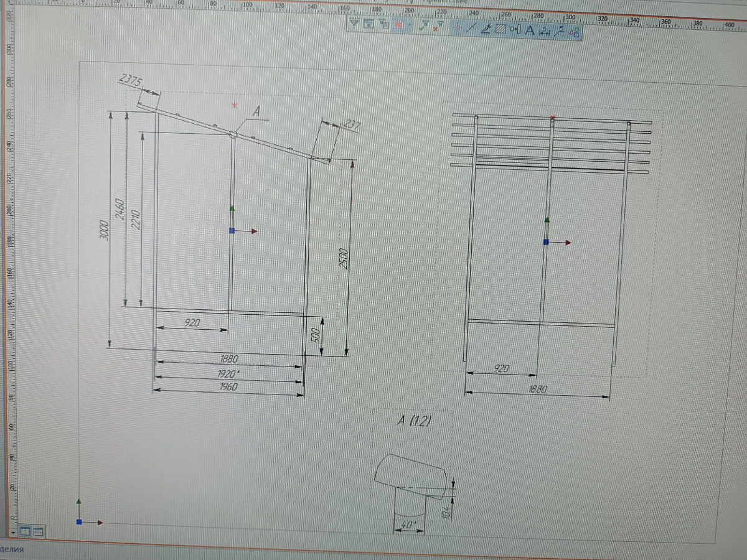Click the vertical split view icon
Screen dimensions: 747x560
[x=25, y=531]
